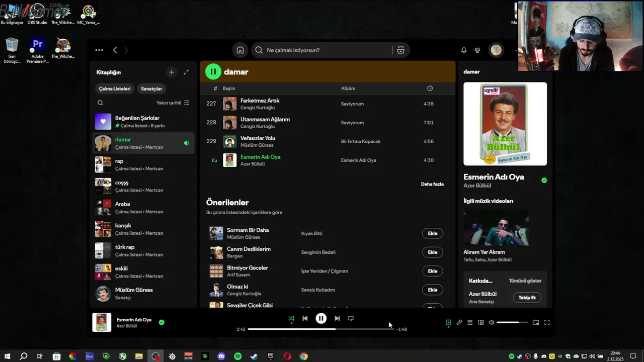644x362 pixels.
Task: Skip to the next track
Action: (x=337, y=318)
